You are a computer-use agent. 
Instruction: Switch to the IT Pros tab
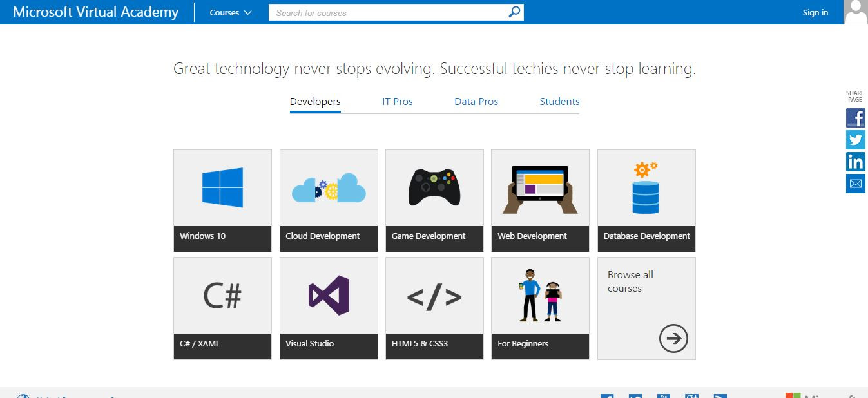[x=398, y=101]
